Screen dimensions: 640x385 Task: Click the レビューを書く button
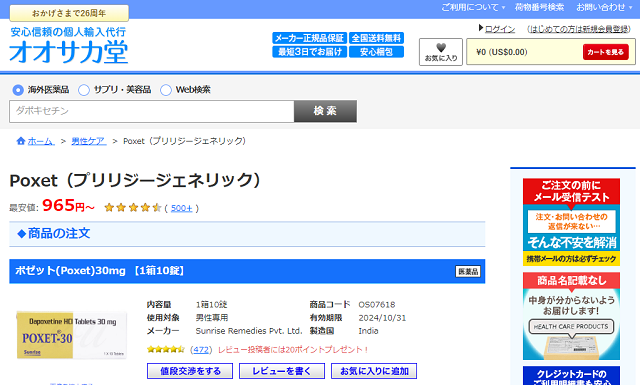coord(282,371)
